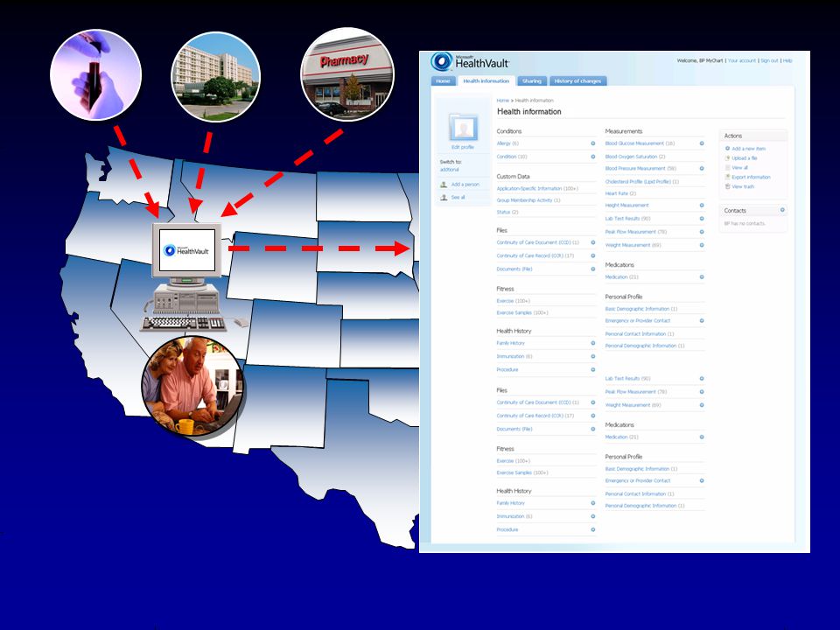Open the Sharing tab
The width and height of the screenshot is (840, 630).
click(x=532, y=80)
